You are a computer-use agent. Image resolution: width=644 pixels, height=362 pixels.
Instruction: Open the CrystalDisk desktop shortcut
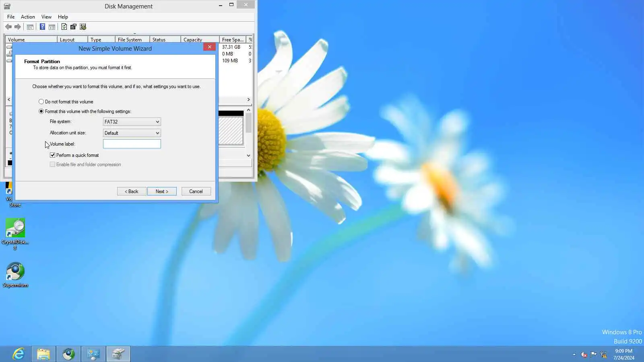click(15, 234)
